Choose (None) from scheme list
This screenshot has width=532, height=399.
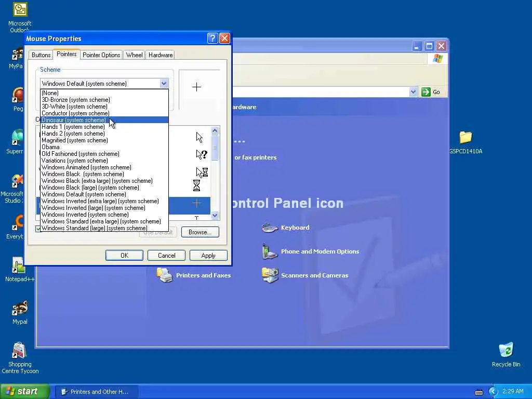[x=104, y=93]
